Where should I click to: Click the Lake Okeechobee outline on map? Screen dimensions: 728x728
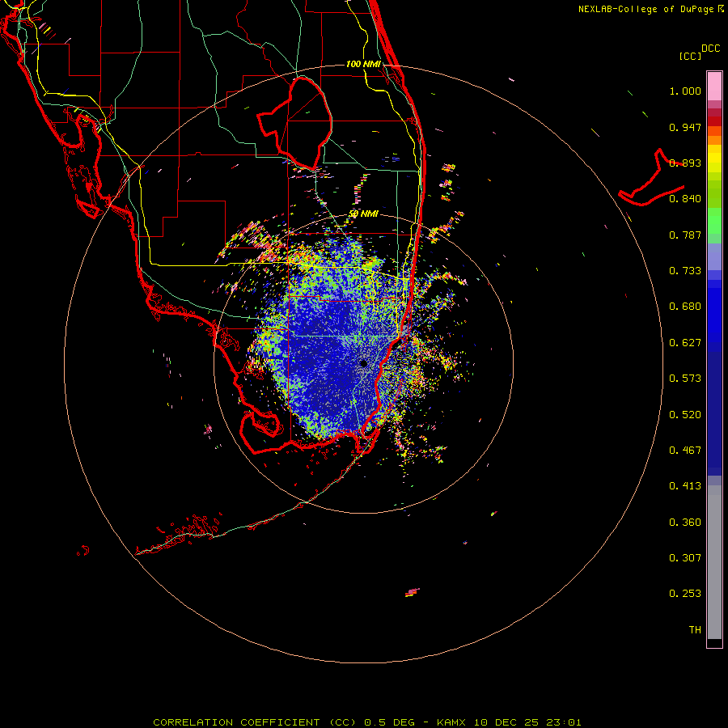[295, 123]
